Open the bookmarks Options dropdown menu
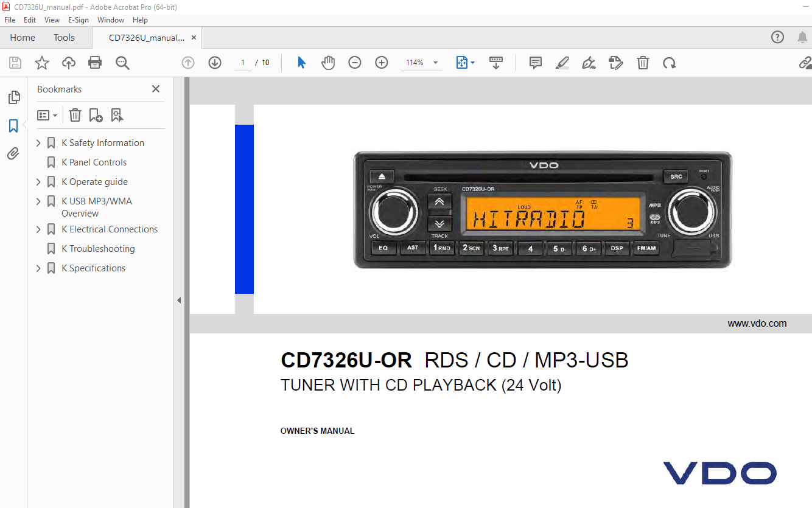Viewport: 812px width, 508px height. tap(47, 115)
